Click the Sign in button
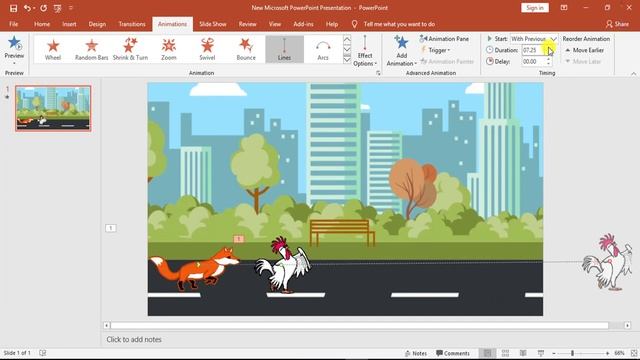 [535, 8]
